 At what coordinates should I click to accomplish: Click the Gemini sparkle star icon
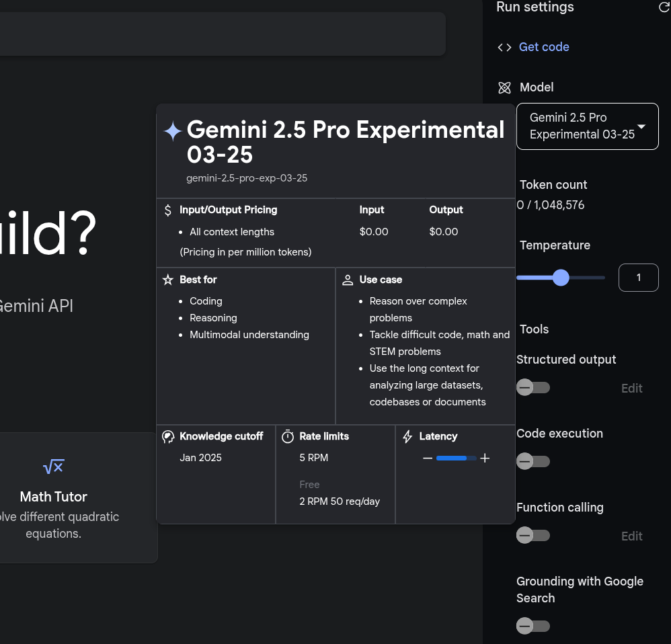pos(173,131)
